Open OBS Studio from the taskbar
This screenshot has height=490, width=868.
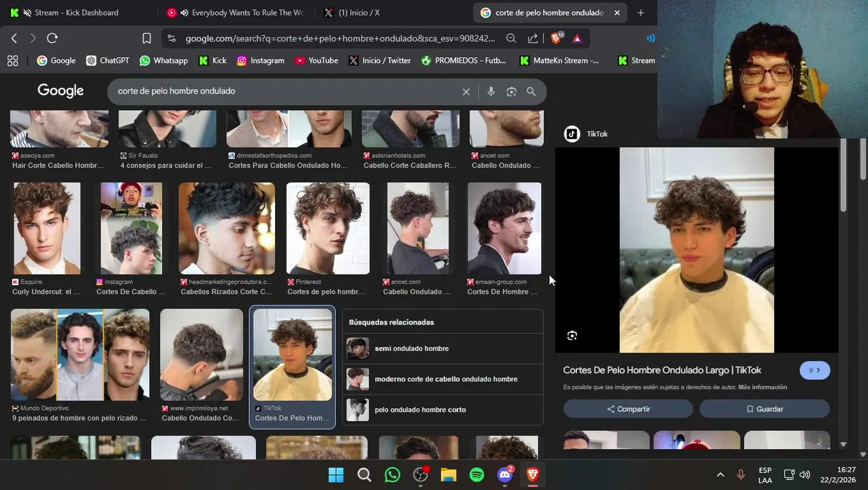pos(421,475)
